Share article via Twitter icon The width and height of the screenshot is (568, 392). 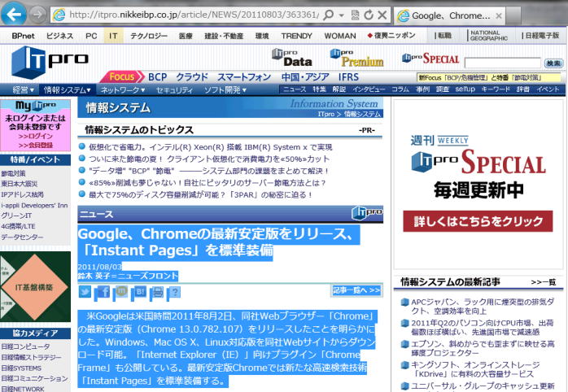pos(85,291)
